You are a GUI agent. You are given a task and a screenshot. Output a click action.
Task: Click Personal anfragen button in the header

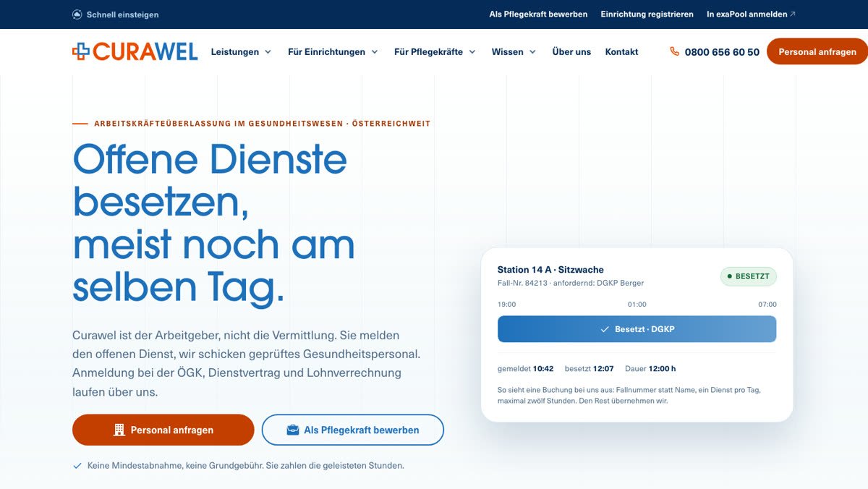pyautogui.click(x=817, y=52)
